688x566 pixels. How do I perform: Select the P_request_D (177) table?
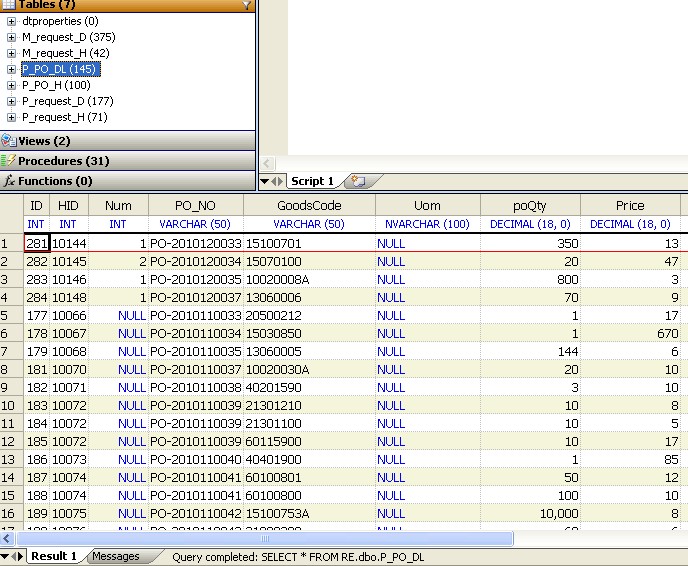coord(68,101)
